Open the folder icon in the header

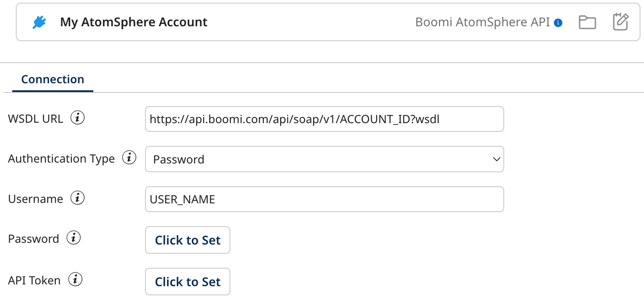587,22
